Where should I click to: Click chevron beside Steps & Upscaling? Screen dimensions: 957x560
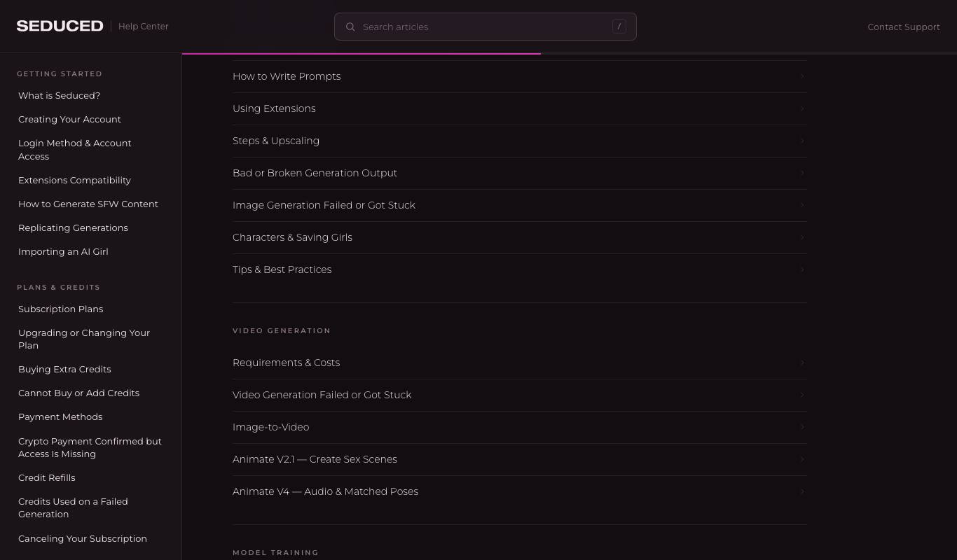point(802,141)
